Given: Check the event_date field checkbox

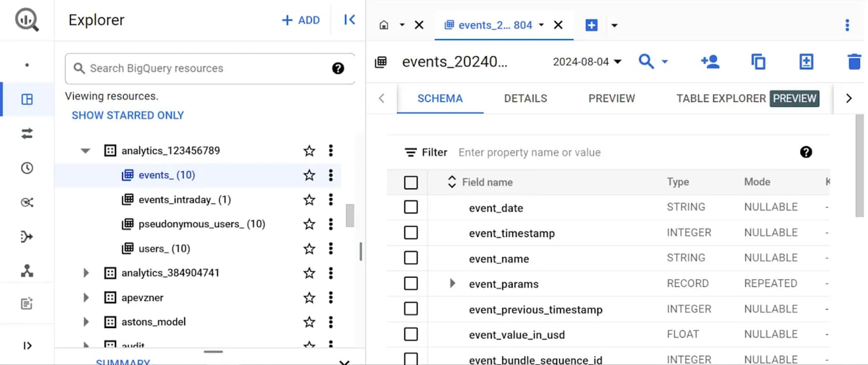Looking at the screenshot, I should 411,207.
